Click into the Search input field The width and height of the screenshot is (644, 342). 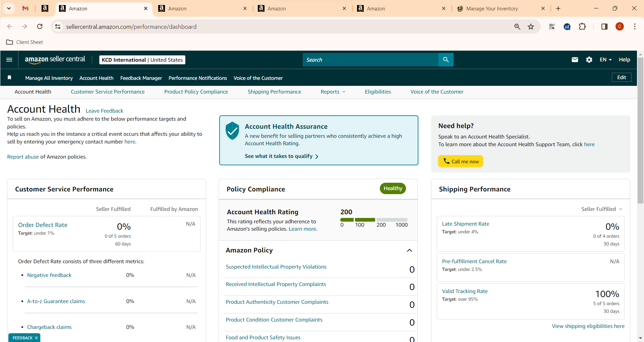370,60
